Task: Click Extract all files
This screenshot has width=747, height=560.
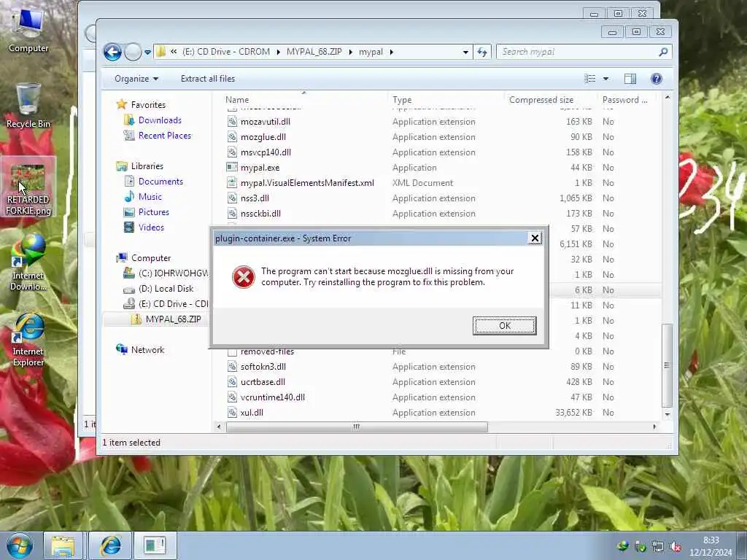Action: click(208, 79)
